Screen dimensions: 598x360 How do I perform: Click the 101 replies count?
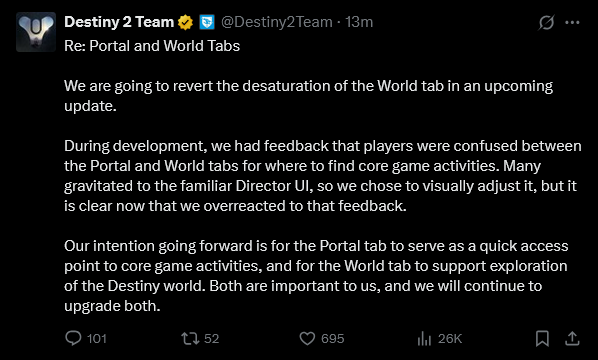pyautogui.click(x=97, y=339)
